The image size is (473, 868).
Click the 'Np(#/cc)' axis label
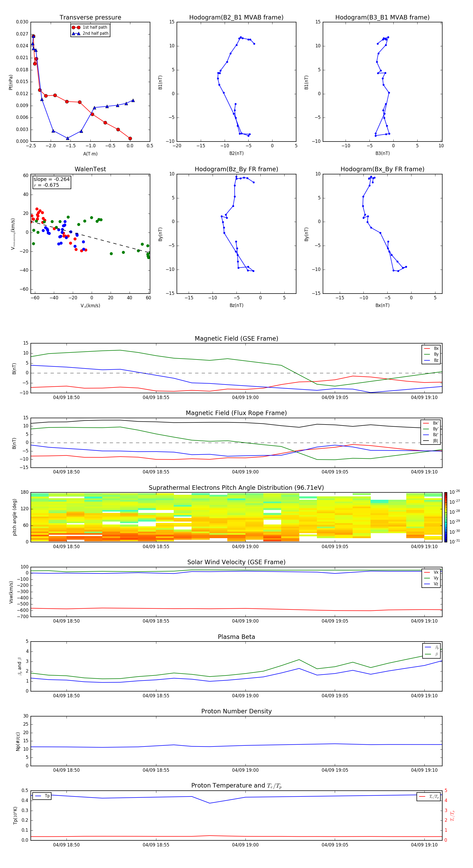[x=18, y=741]
